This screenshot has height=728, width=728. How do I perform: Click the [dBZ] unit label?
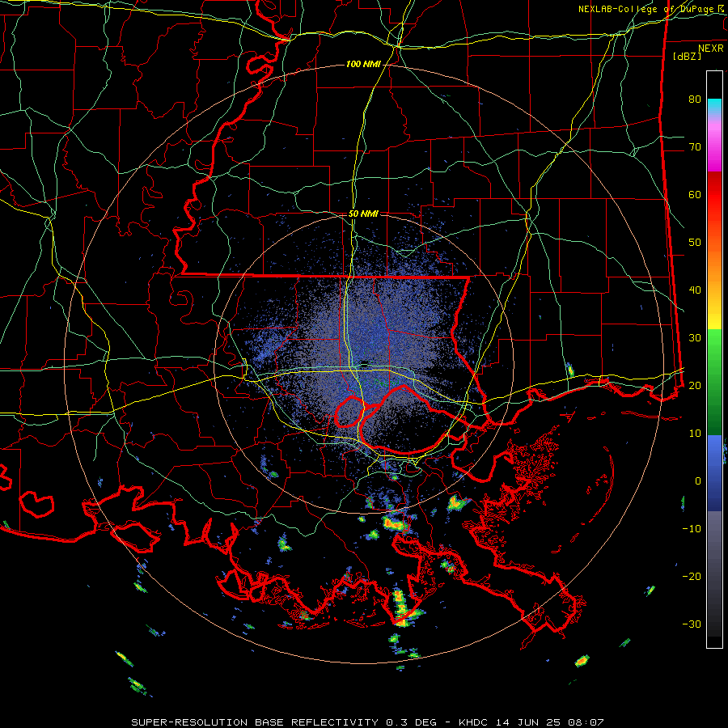687,57
